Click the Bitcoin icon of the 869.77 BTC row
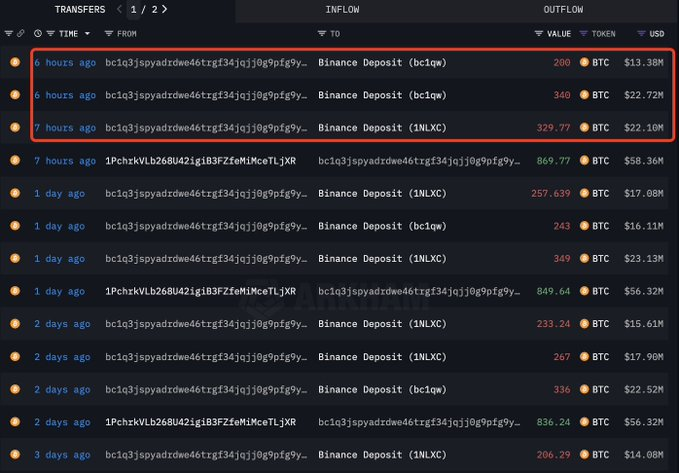The height and width of the screenshot is (473, 679). click(x=15, y=161)
